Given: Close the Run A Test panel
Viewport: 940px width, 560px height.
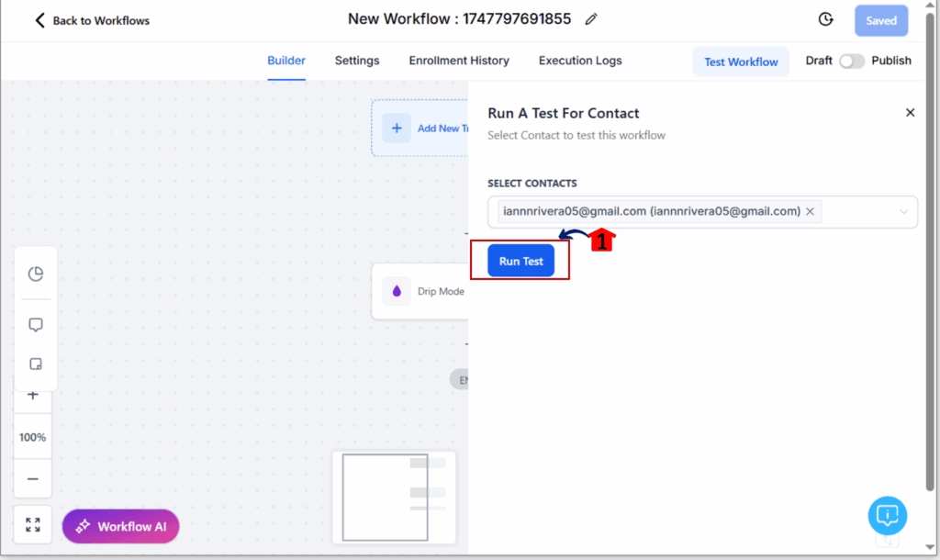Looking at the screenshot, I should (910, 113).
